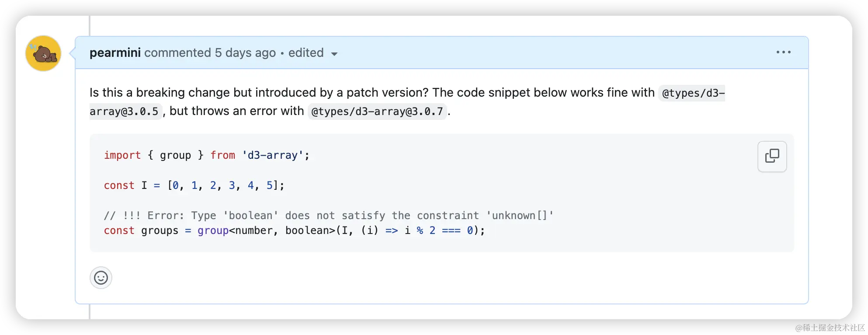Viewport: 868px width, 335px height.
Task: Click the "!!! Error" comment line
Action: point(328,216)
